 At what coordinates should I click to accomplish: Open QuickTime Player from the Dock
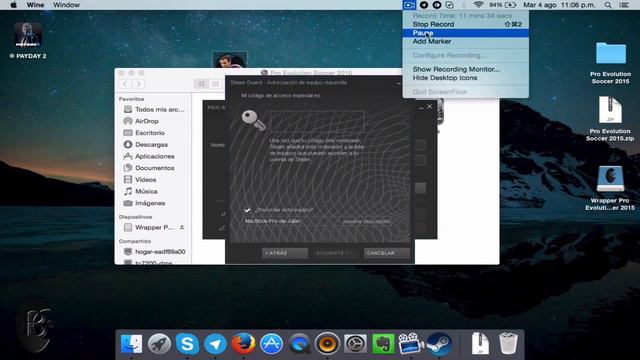[x=299, y=344]
